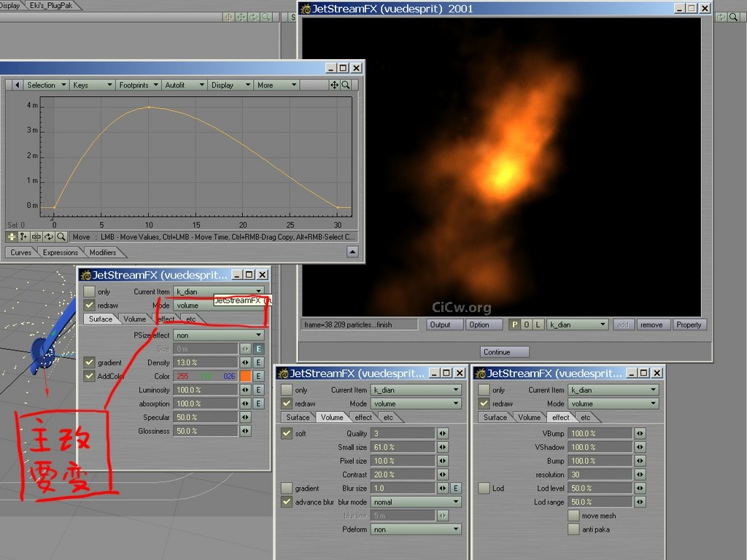This screenshot has height=560, width=747.
Task: Open the Footprints dropdown in graph editor
Action: coord(138,85)
